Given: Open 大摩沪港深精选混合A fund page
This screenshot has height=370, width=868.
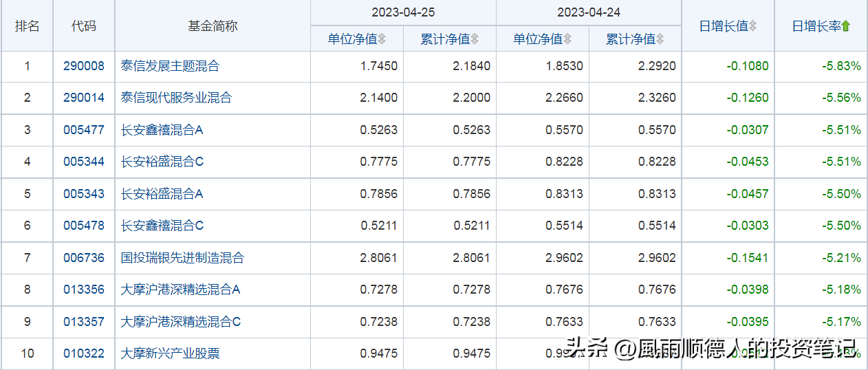Looking at the screenshot, I should click(180, 290).
